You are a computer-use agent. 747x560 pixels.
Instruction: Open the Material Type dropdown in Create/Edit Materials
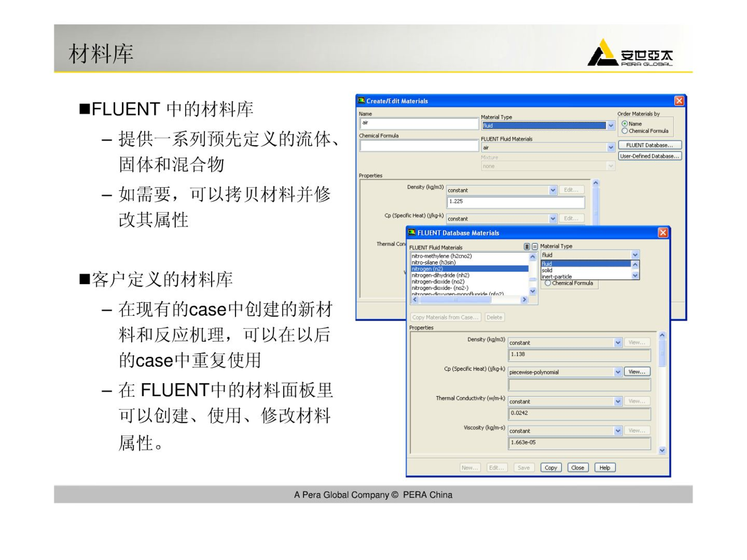(x=610, y=126)
